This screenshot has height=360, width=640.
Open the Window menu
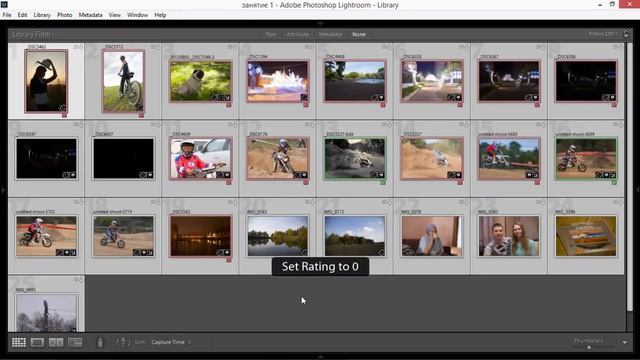[x=137, y=15]
